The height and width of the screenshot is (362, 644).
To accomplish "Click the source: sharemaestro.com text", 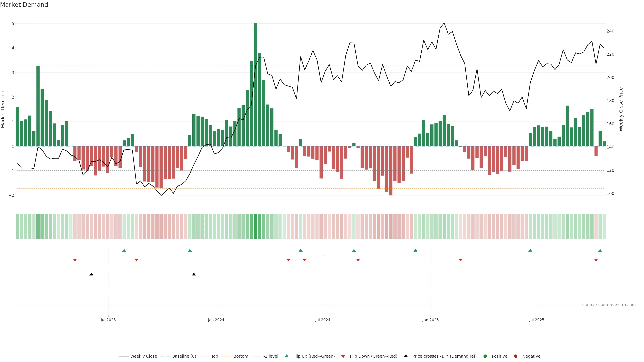I will point(609,305).
